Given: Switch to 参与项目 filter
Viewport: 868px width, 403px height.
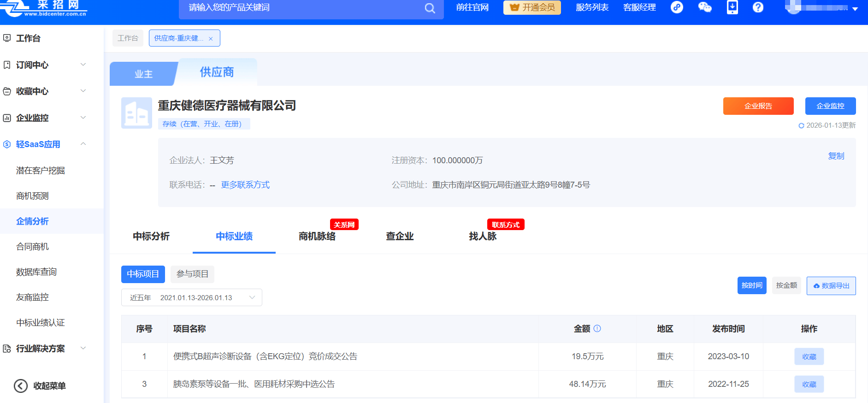Looking at the screenshot, I should [x=192, y=274].
